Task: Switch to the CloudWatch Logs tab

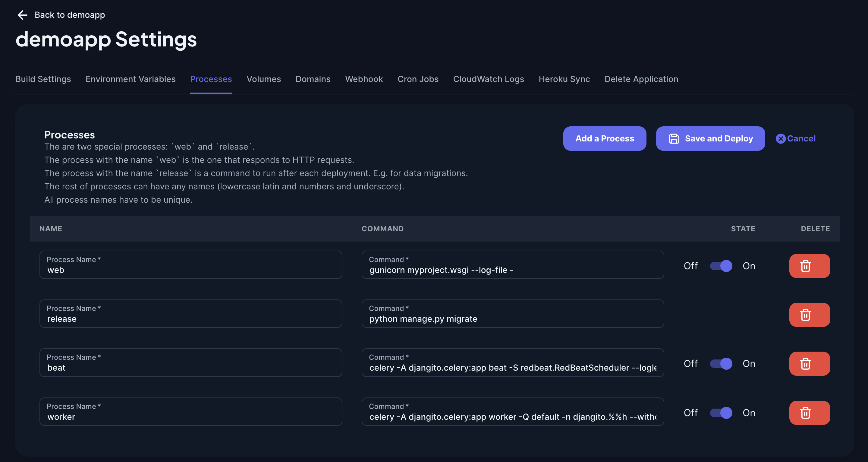Action: [x=489, y=79]
